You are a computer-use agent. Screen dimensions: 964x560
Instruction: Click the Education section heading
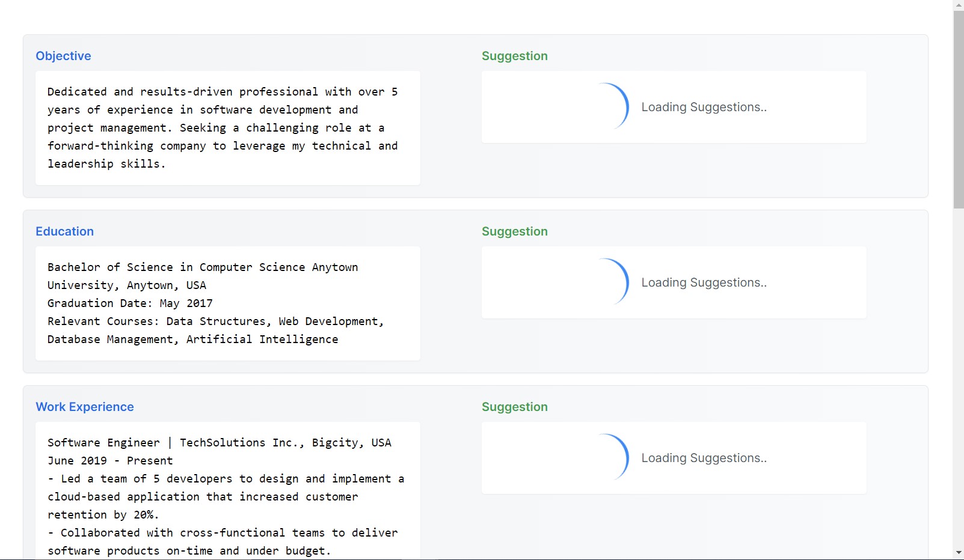tap(64, 231)
